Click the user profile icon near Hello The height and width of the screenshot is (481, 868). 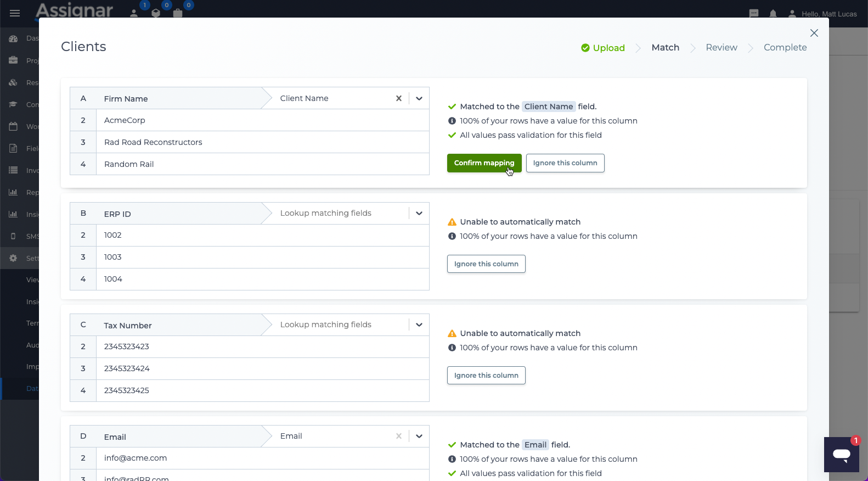[792, 14]
